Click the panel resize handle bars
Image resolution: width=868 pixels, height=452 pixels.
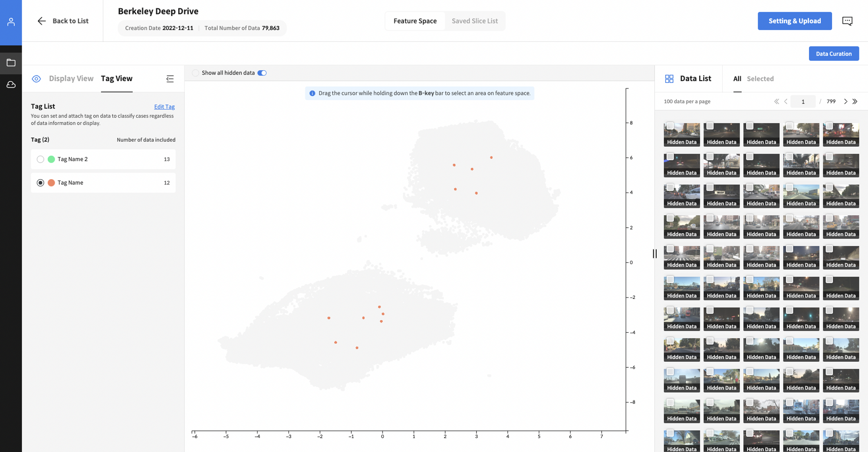654,253
